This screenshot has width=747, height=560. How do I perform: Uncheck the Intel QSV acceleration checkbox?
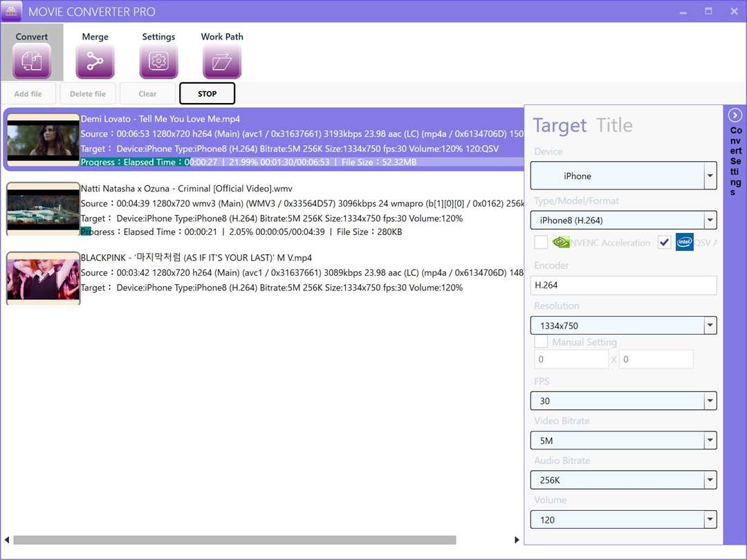[x=664, y=243]
